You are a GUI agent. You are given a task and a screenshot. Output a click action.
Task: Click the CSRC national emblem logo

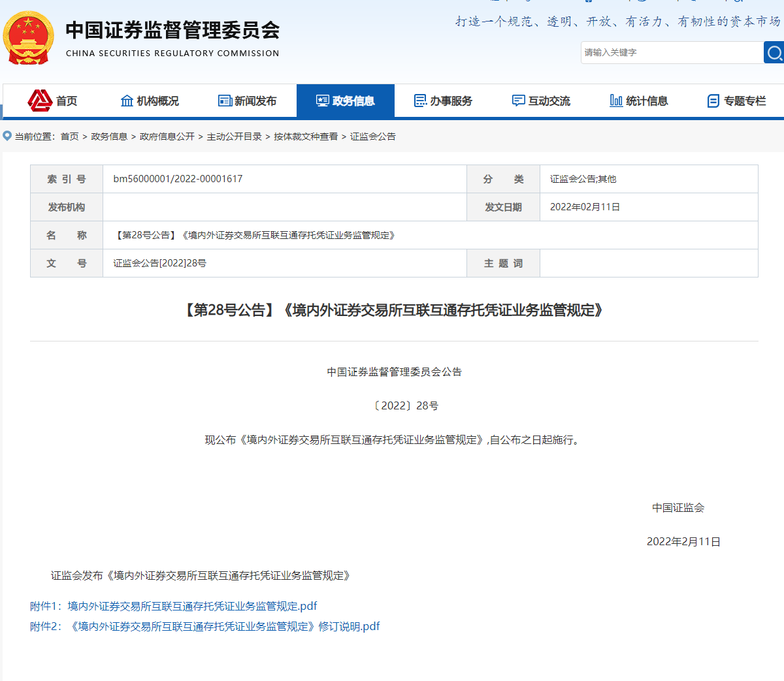coord(28,38)
